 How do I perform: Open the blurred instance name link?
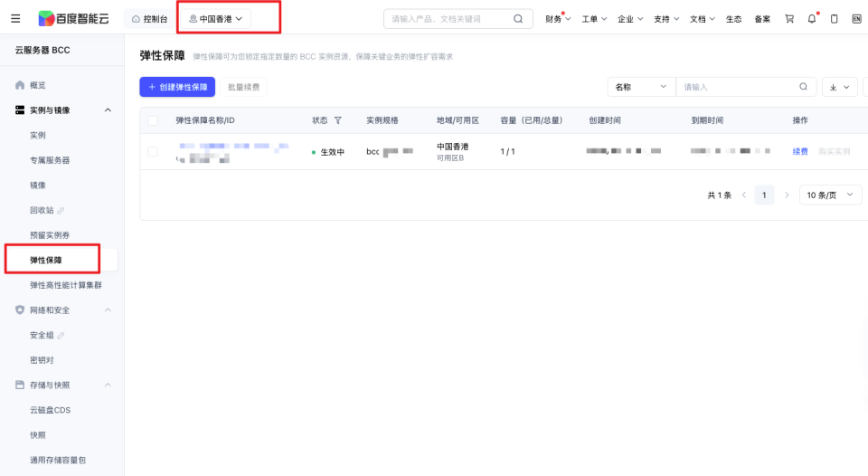(233, 147)
